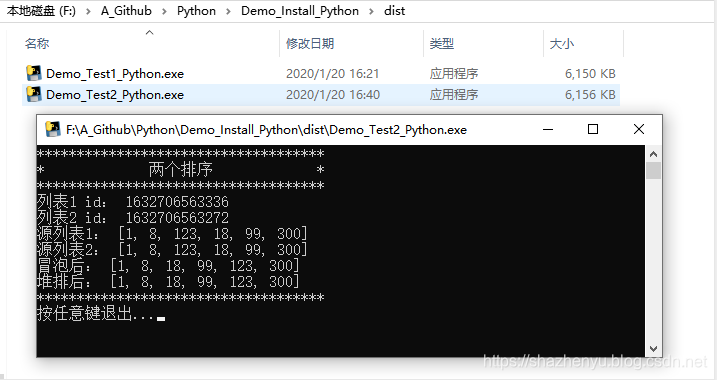Click the 源列表1 output line

coord(172,234)
